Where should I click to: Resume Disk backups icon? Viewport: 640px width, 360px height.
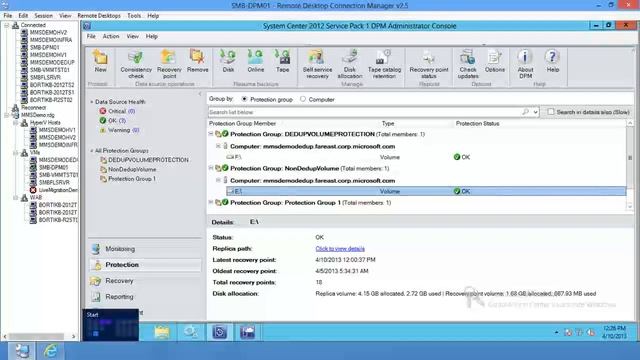coord(228,61)
